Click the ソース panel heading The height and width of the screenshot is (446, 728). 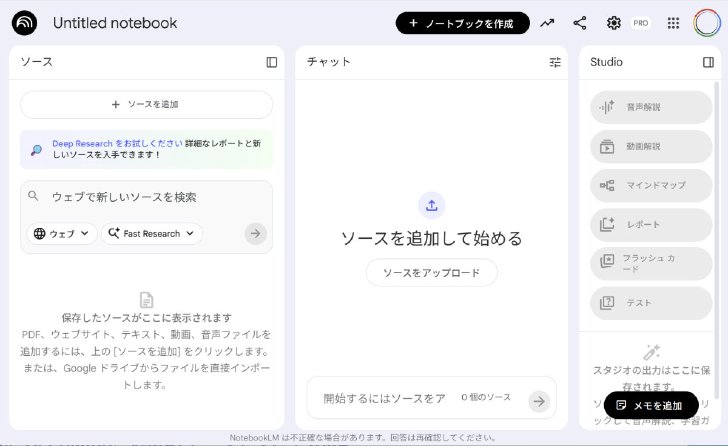pos(37,62)
